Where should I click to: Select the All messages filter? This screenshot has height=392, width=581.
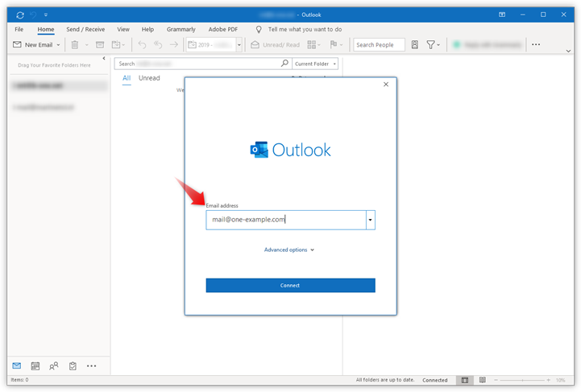pyautogui.click(x=127, y=78)
